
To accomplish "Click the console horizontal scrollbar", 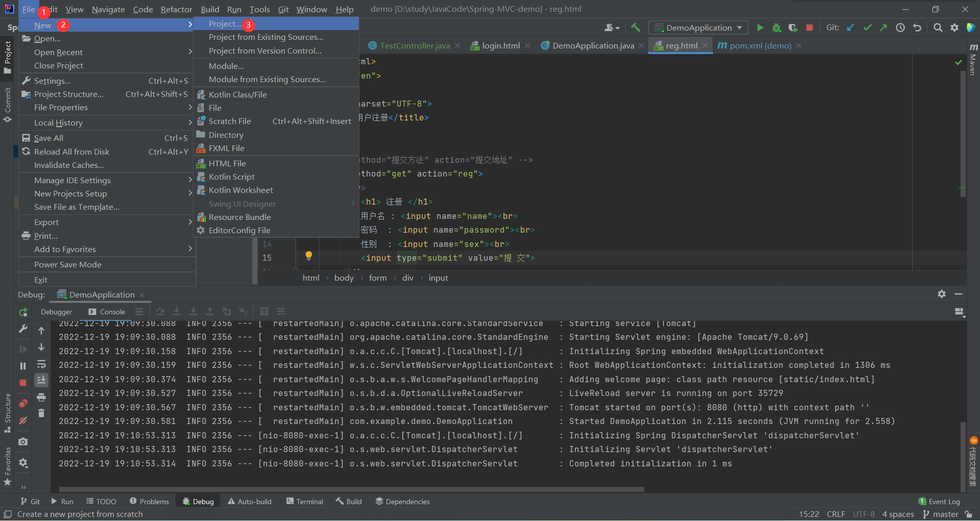I will (351, 489).
